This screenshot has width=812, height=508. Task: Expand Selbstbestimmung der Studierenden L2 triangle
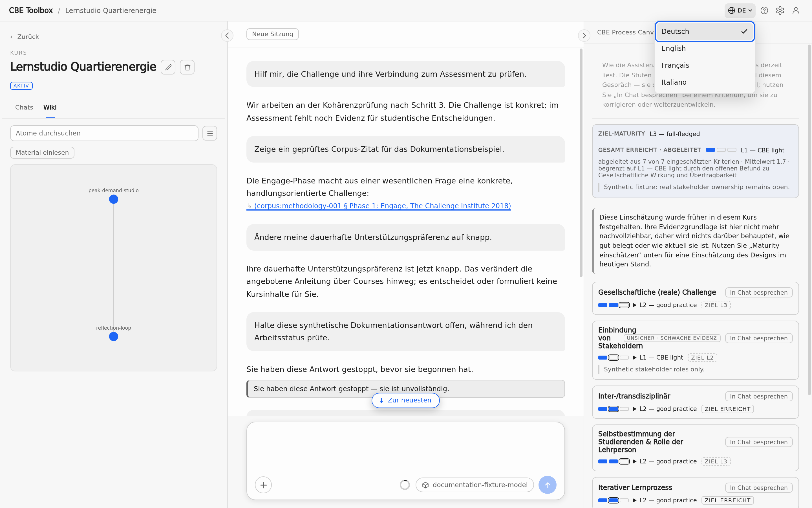[x=634, y=461]
